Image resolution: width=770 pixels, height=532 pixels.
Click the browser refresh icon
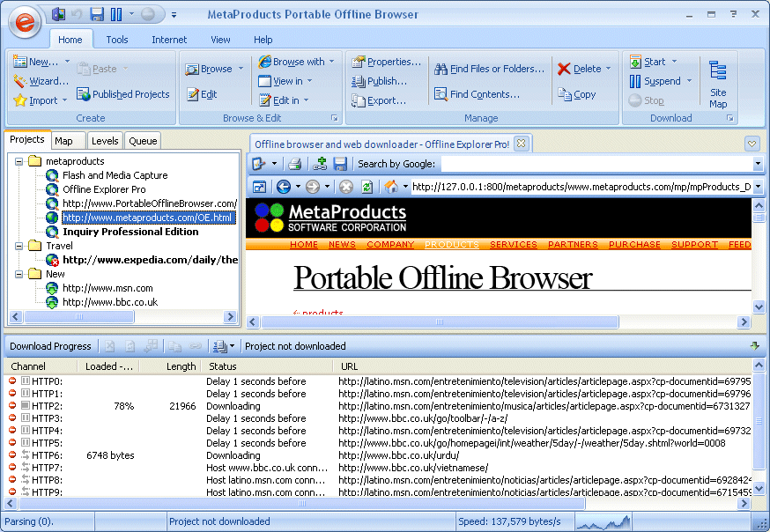(x=366, y=187)
